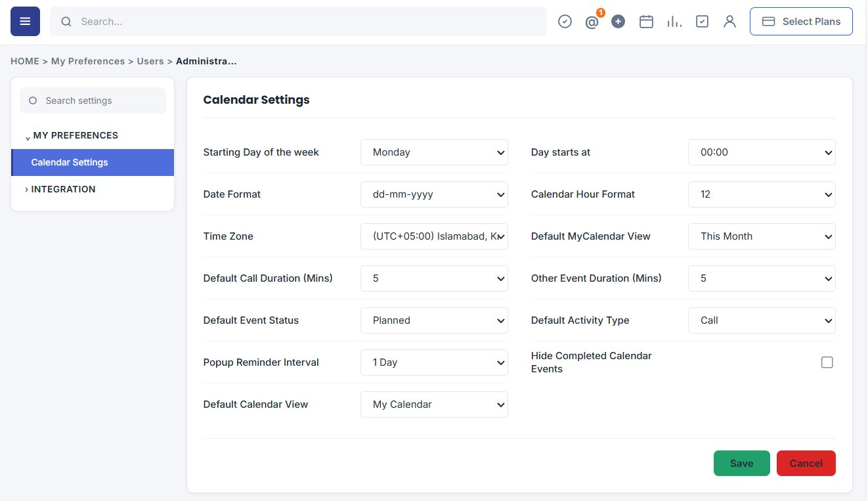Open Users breadcrumb link

point(150,61)
